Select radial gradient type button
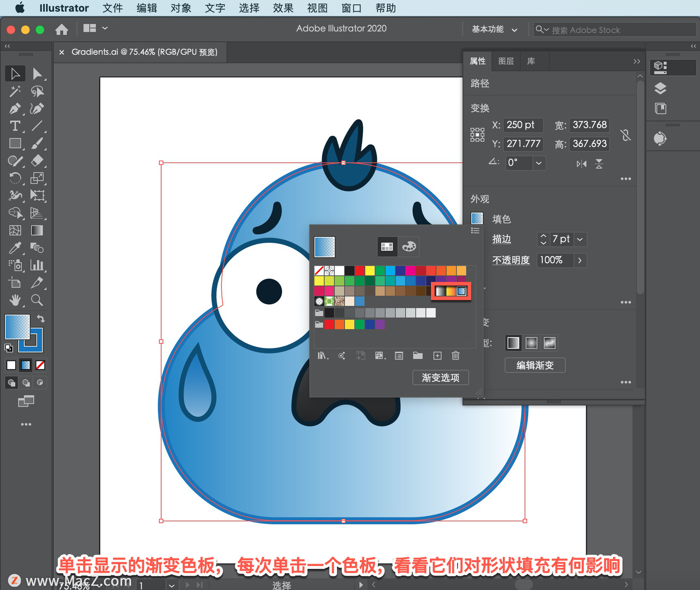700x590 pixels. pos(531,343)
